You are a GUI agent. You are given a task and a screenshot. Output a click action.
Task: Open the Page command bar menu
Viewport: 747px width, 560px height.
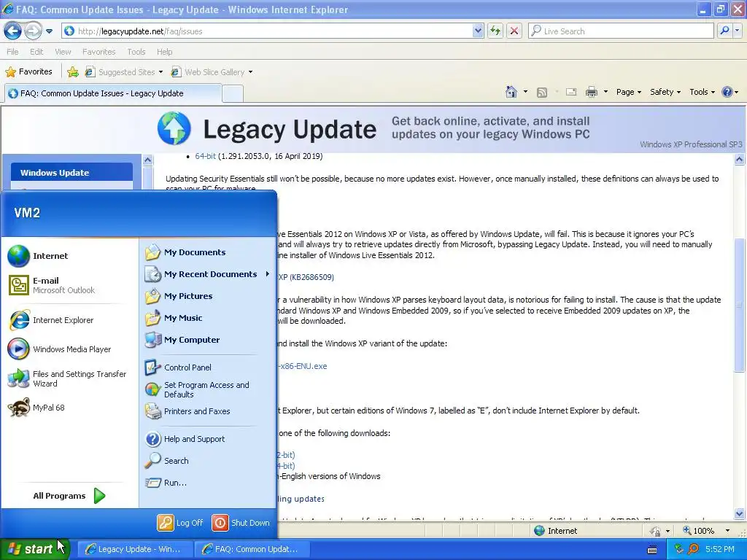(x=628, y=92)
